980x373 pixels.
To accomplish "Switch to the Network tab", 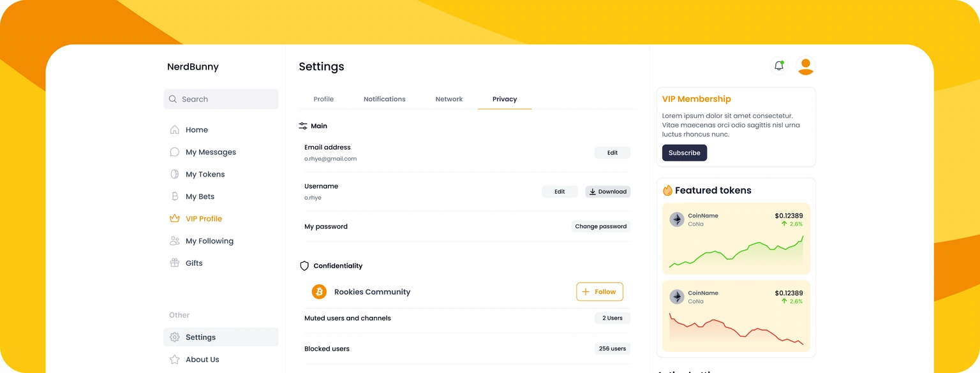I will point(449,99).
